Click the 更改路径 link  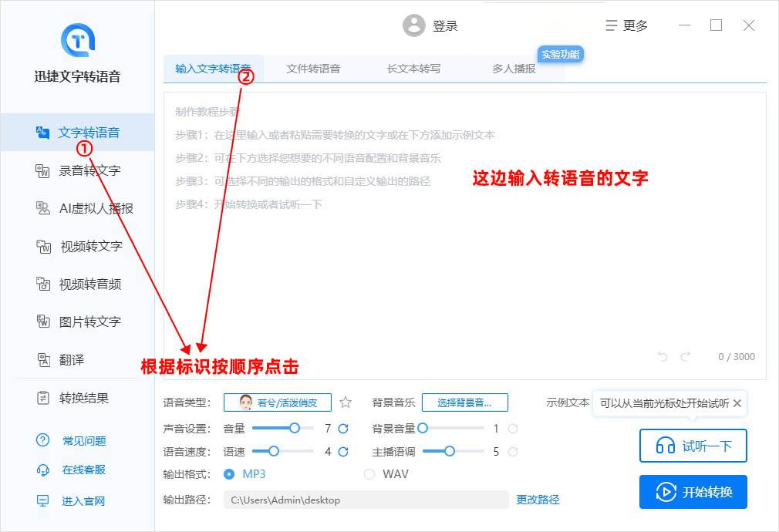[x=538, y=500]
